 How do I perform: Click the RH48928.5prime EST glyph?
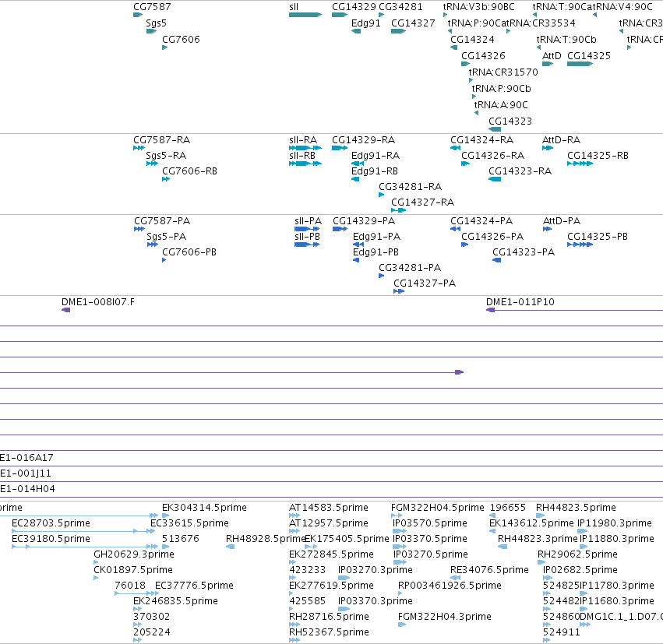pyautogui.click(x=230, y=547)
